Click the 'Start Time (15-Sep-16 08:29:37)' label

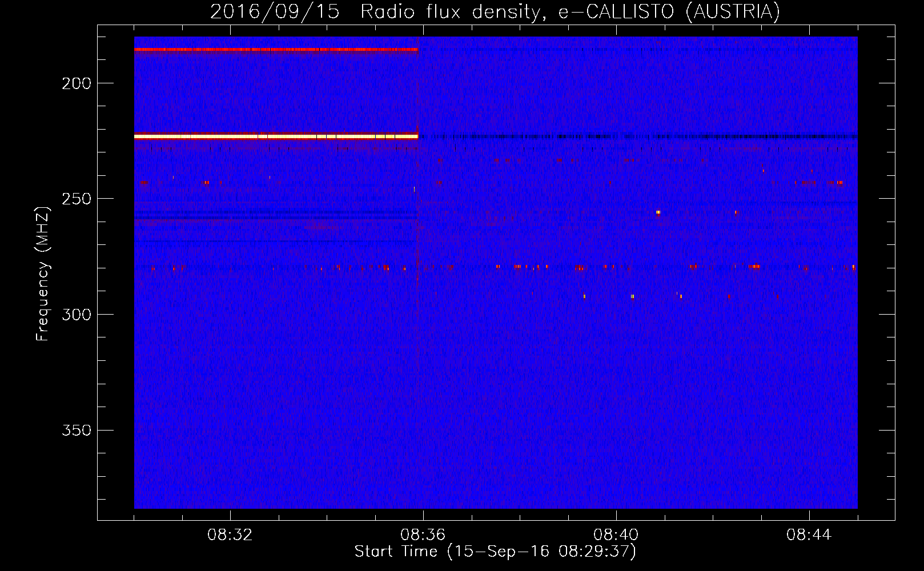(495, 552)
